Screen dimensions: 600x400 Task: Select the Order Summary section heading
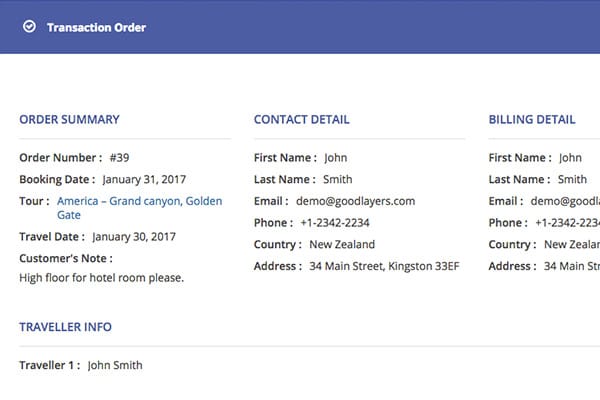click(x=69, y=120)
